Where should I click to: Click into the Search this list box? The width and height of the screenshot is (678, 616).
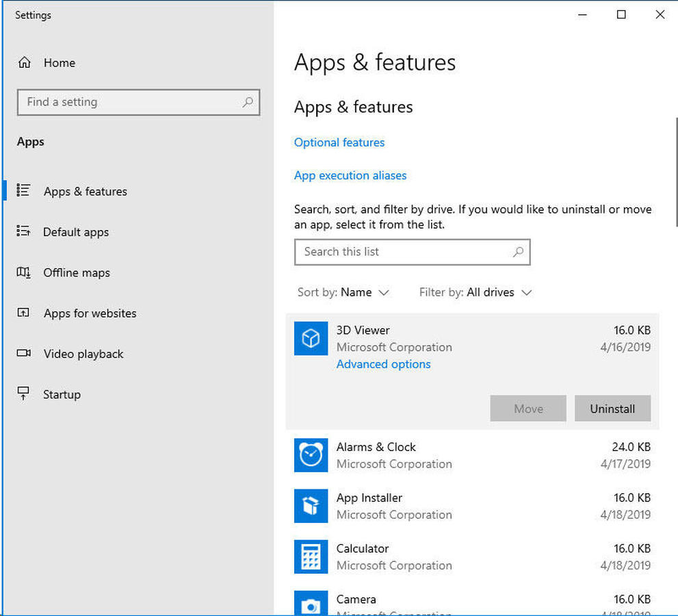pos(412,252)
